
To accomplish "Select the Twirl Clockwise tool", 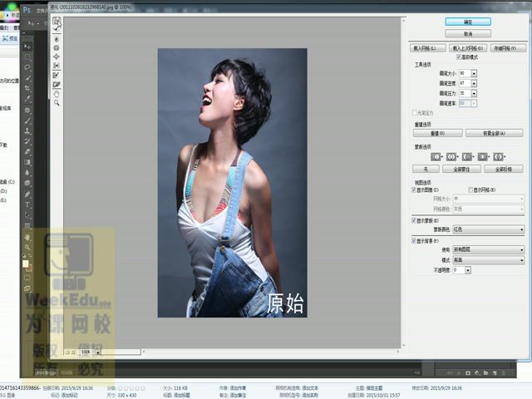I will 57,39.
